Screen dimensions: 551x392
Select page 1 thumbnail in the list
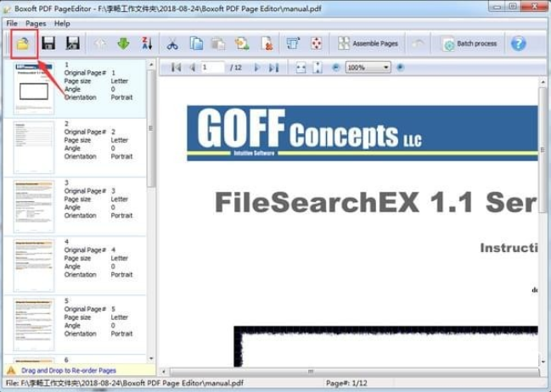coord(34,88)
